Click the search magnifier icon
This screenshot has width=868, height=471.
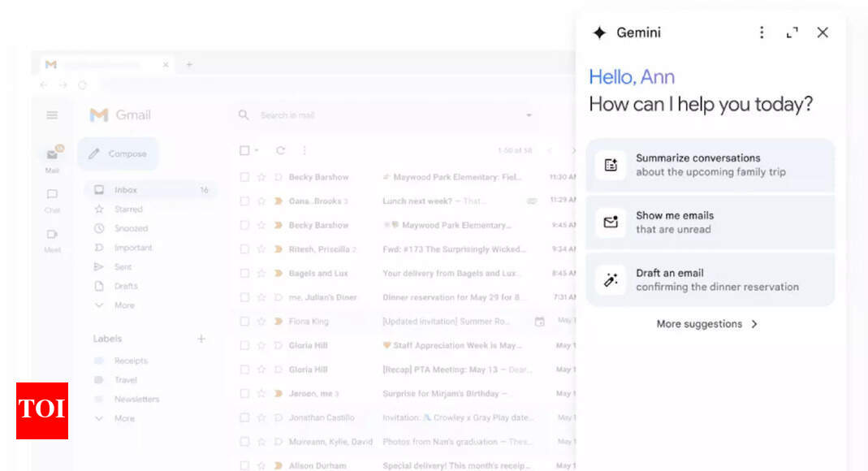244,115
